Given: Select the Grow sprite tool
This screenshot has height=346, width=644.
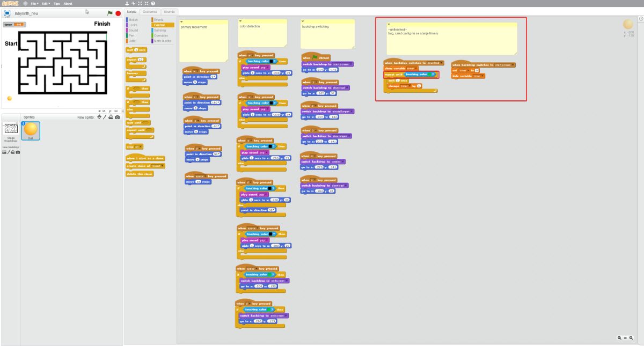Looking at the screenshot, I should (140, 3).
